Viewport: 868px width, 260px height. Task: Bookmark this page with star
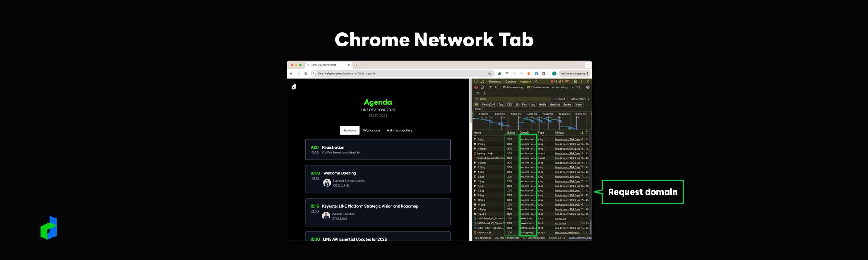(x=490, y=74)
